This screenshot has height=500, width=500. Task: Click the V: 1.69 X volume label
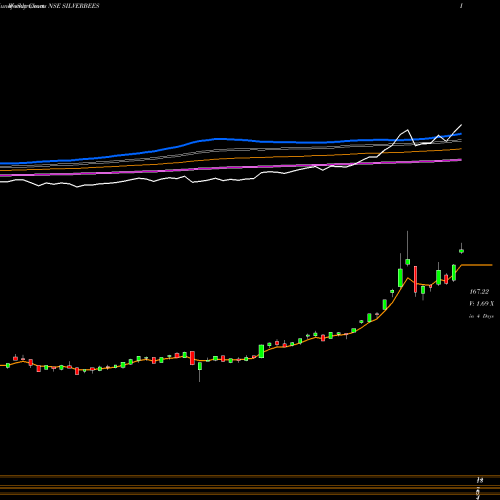[481, 304]
